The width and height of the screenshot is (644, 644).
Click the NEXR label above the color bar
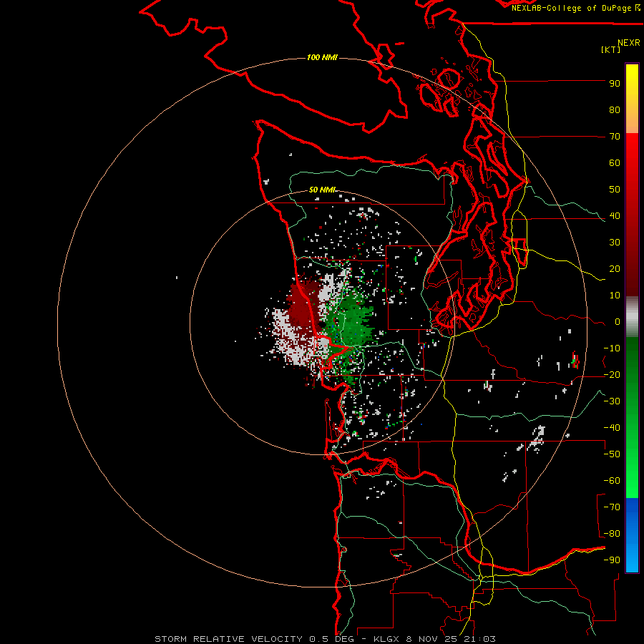(629, 43)
